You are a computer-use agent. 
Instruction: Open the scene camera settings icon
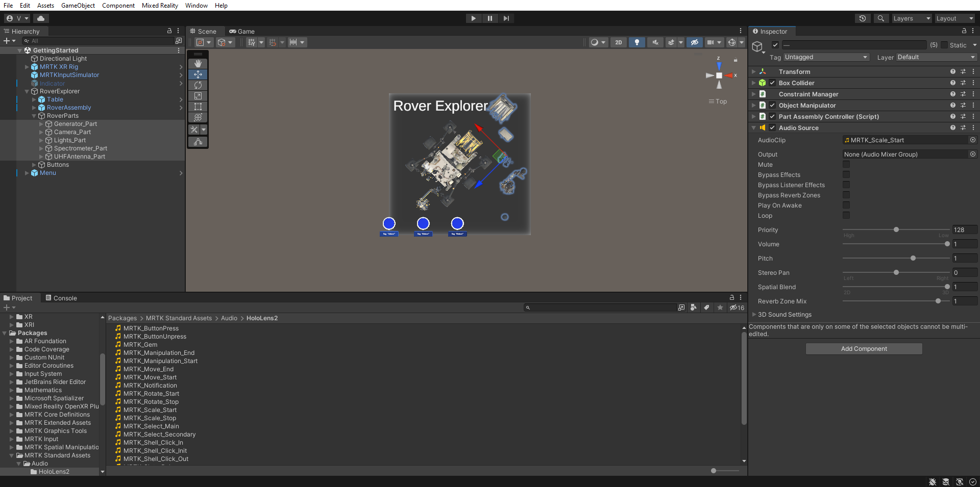[710, 42]
